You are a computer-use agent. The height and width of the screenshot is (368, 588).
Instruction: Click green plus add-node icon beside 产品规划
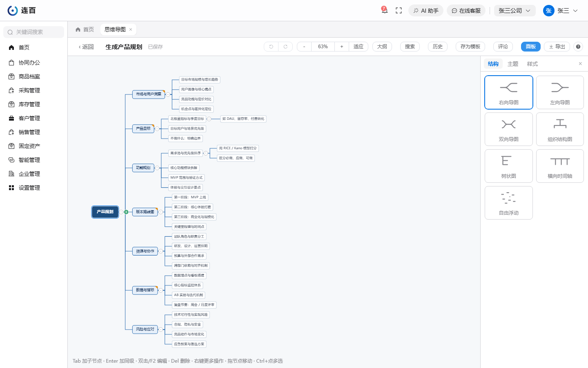(126, 212)
